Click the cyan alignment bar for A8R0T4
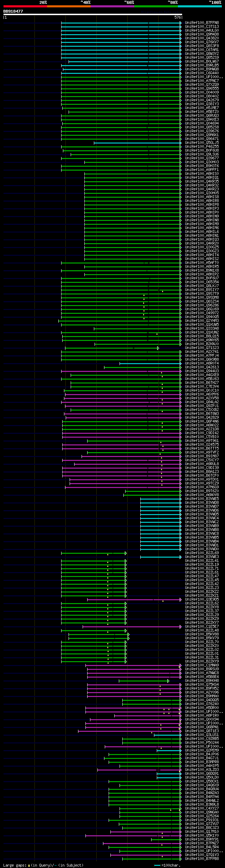Image resolution: width=225 pixels, height=868 pixels. click(150, 363)
